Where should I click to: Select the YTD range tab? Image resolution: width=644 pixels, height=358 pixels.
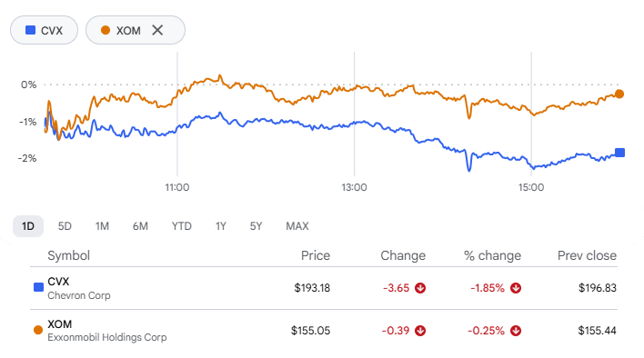point(182,226)
